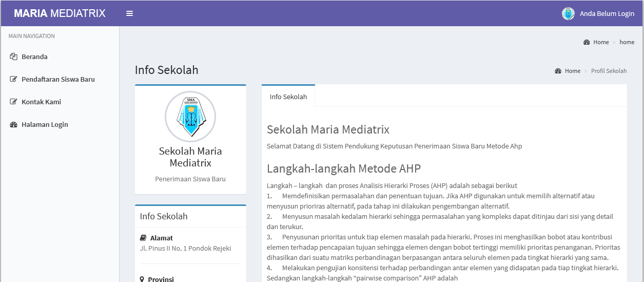Click top breadcrumb Home link
The image size is (644, 282).
click(601, 42)
